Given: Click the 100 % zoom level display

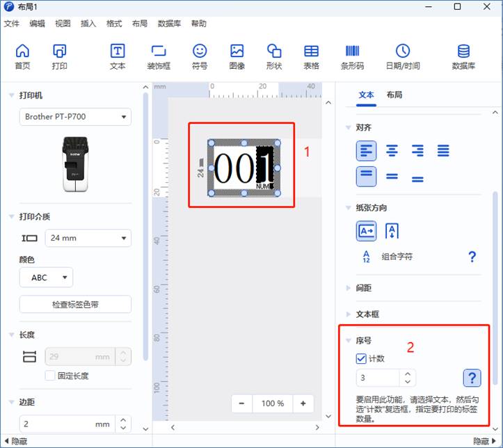Looking at the screenshot, I should click(272, 403).
